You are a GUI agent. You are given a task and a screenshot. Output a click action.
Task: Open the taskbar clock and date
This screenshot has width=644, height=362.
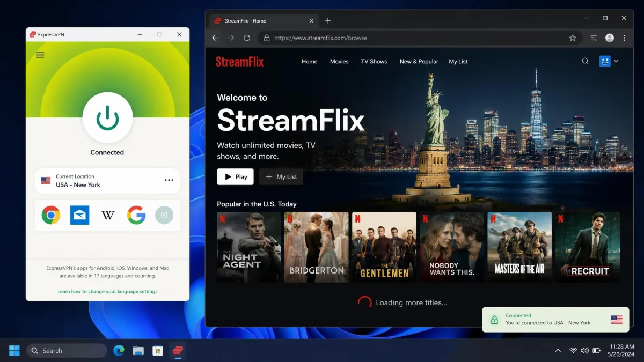(x=621, y=351)
